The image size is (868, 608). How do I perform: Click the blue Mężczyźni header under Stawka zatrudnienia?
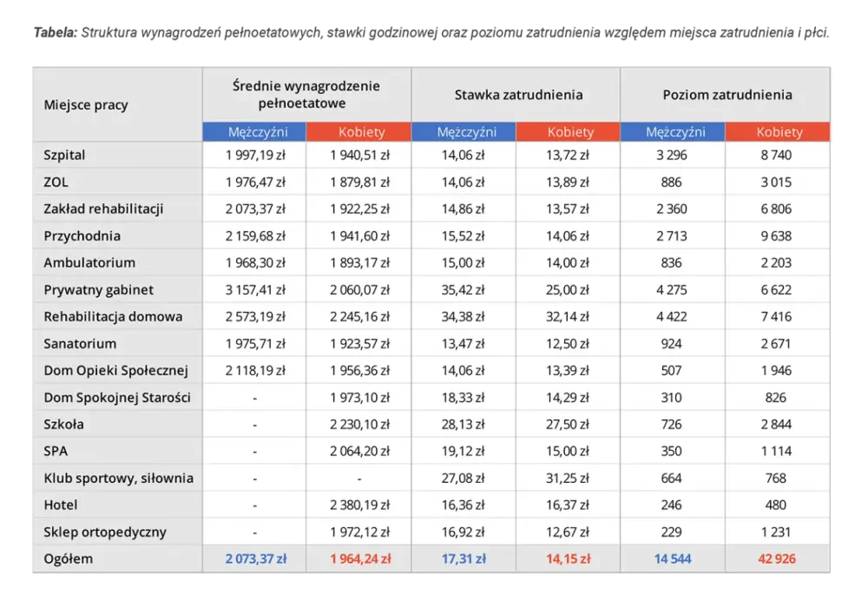click(466, 132)
